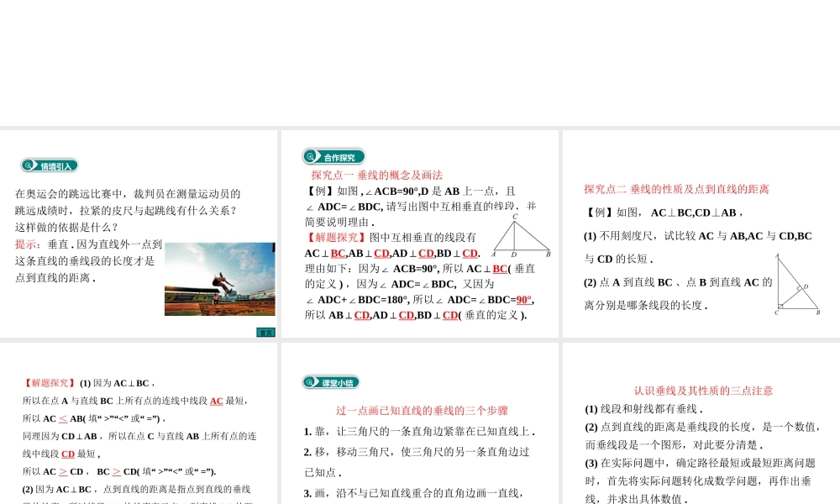Select the long jump athlete photo

[x=219, y=279]
